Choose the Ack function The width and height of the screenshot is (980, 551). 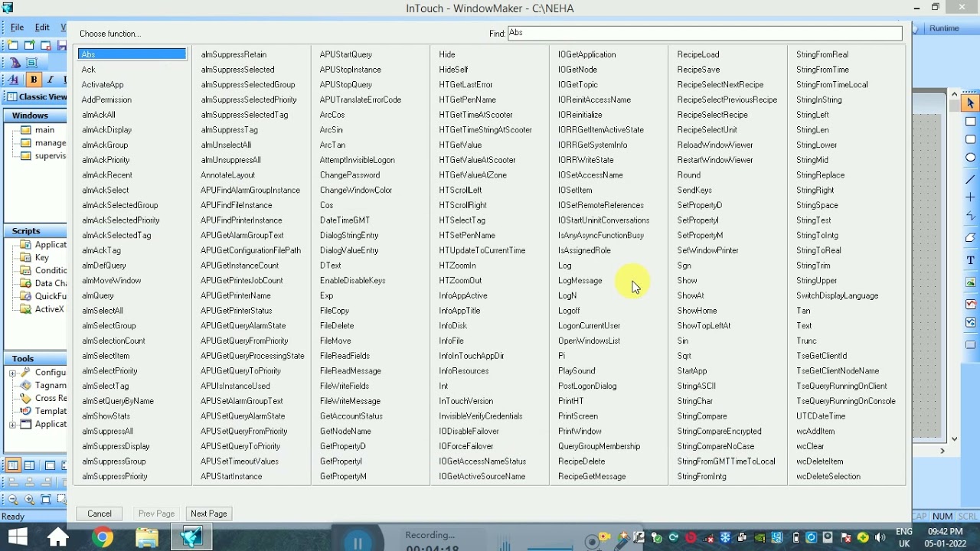coord(89,70)
